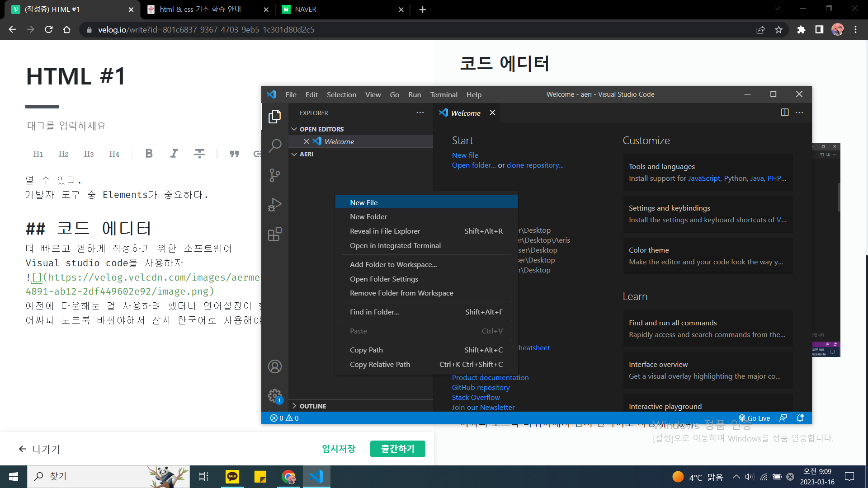The width and height of the screenshot is (868, 488).
Task: Toggle strikethrough formatting in velog toolbar
Action: 199,154
